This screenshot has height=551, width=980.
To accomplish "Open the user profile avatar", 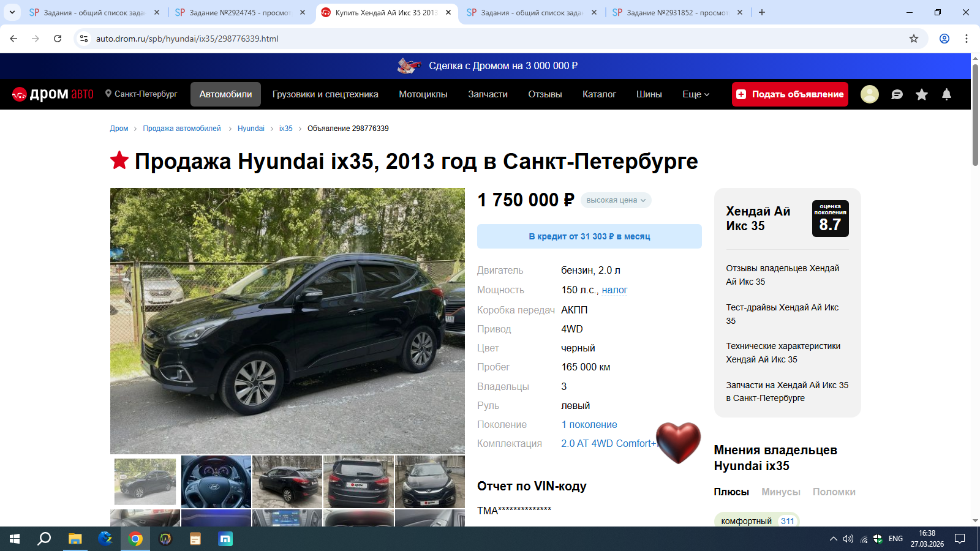I will (870, 94).
